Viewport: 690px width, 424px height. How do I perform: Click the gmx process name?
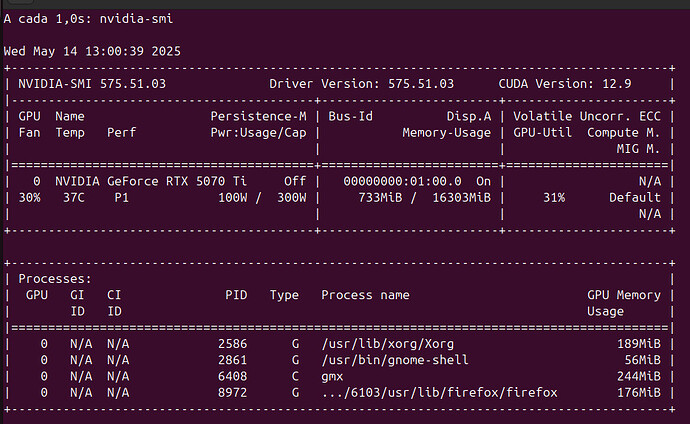[x=332, y=376]
